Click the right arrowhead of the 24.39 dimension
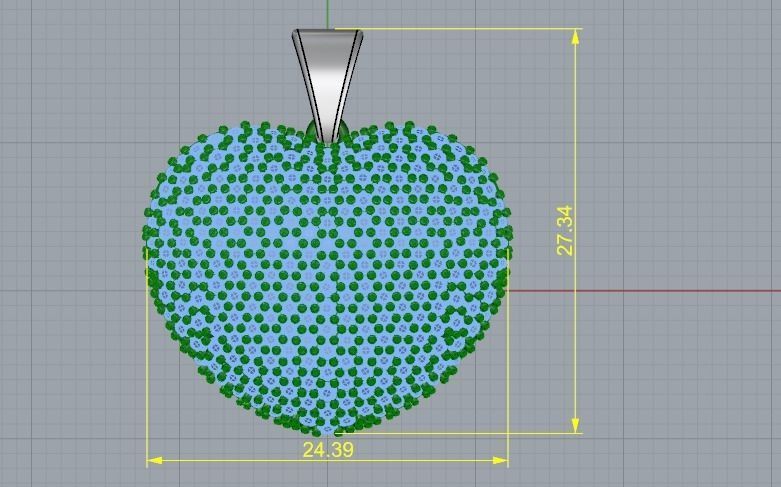 point(500,461)
